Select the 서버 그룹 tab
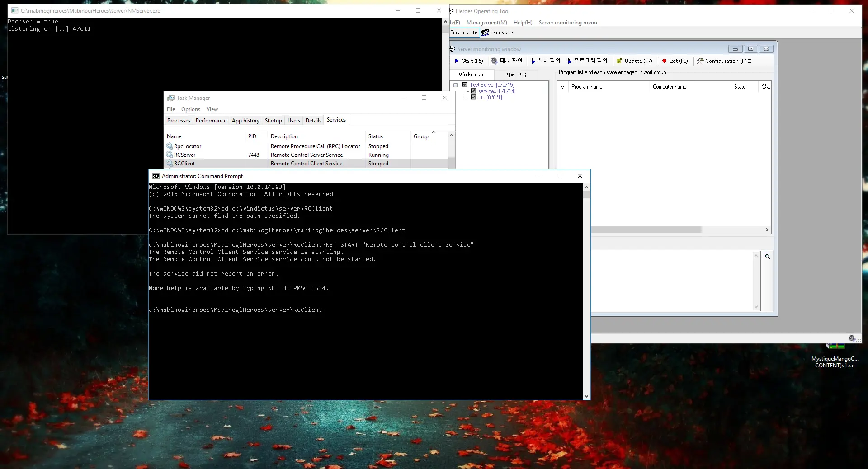Screen dimensions: 868x469 516,75
